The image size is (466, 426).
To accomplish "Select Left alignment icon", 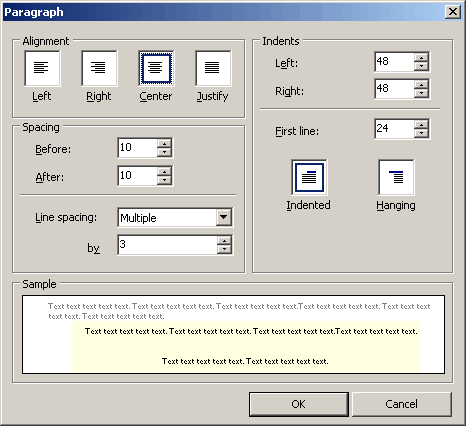I will pyautogui.click(x=42, y=68).
